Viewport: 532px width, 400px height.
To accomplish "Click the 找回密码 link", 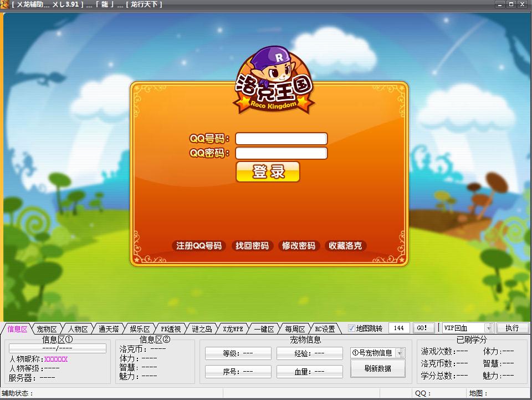I will (252, 246).
